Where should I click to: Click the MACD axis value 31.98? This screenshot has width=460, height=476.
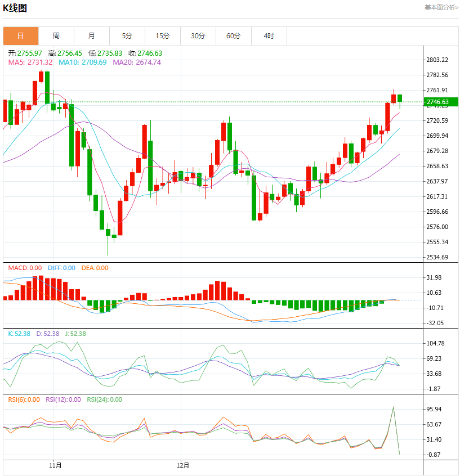click(x=434, y=277)
